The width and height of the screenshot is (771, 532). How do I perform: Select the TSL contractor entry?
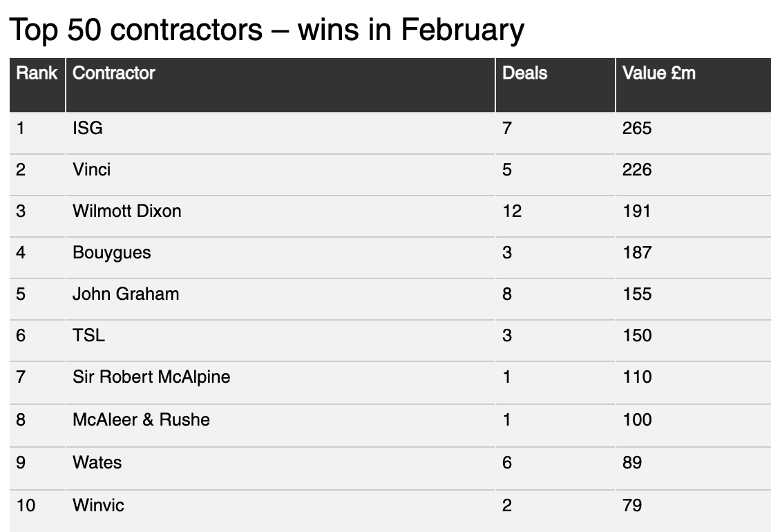tap(88, 335)
